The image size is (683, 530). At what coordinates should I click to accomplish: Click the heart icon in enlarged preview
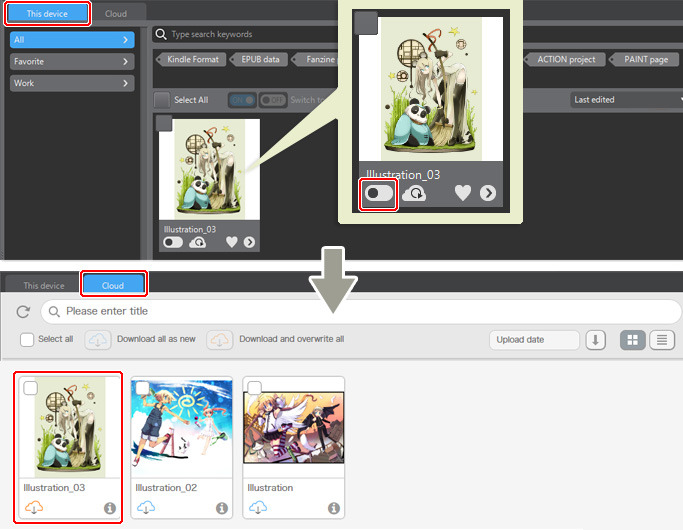click(x=463, y=193)
